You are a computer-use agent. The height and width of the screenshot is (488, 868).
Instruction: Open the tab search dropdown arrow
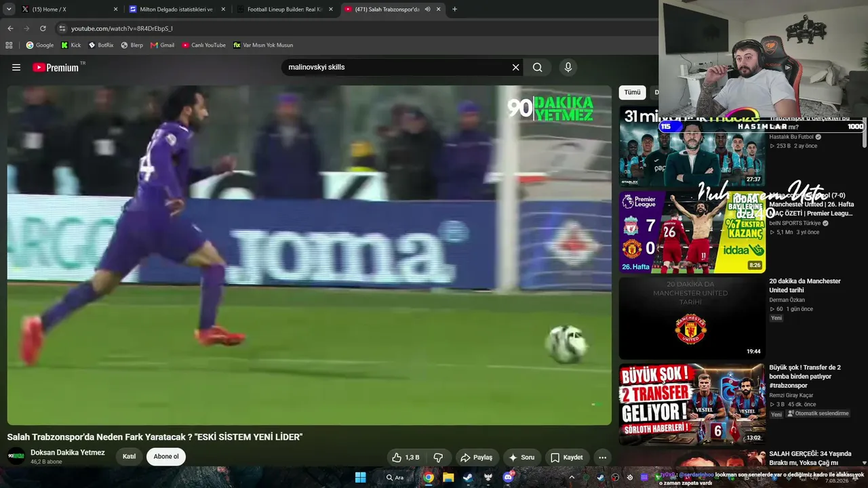point(9,9)
